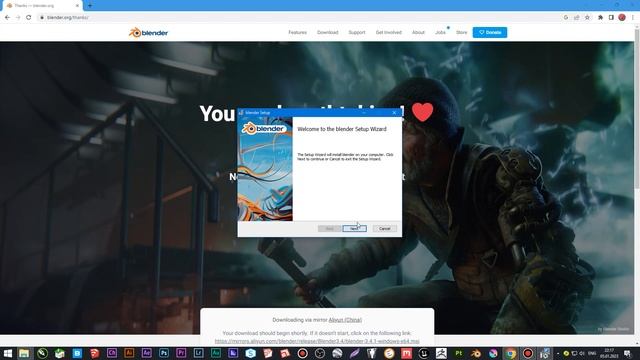Open File Explorer from taskbar
The height and width of the screenshot is (360, 640).
tap(24, 353)
